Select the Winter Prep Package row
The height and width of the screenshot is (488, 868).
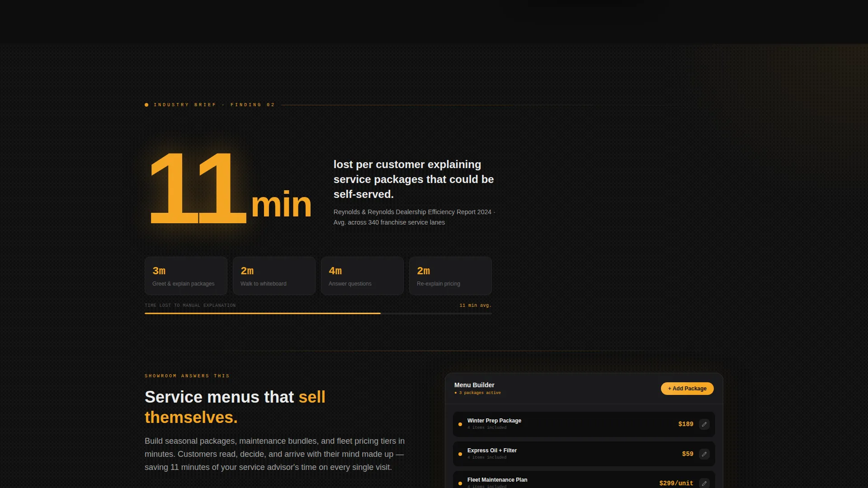pos(584,424)
